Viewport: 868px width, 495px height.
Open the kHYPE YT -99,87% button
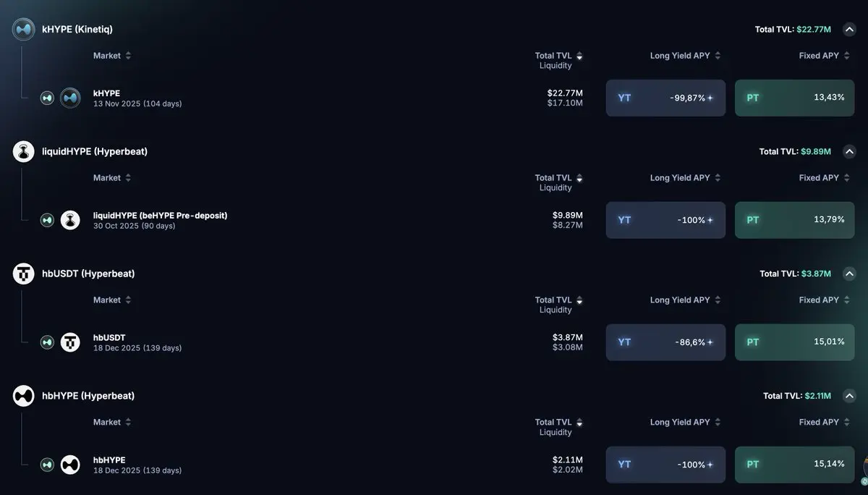pyautogui.click(x=665, y=98)
